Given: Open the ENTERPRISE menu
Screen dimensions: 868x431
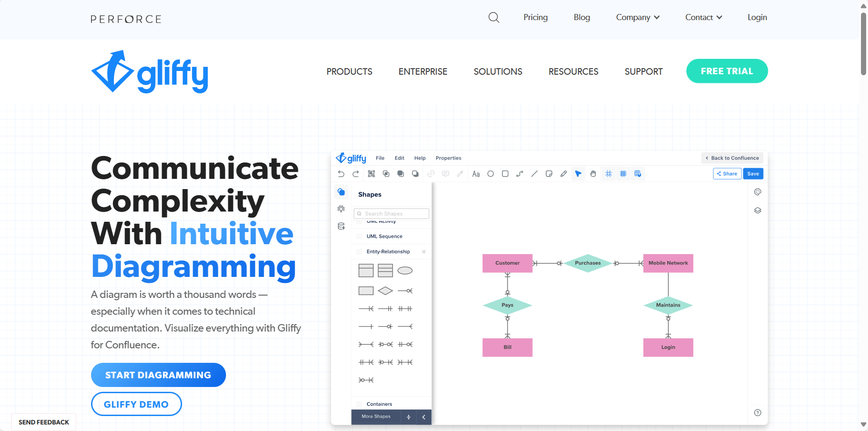Looking at the screenshot, I should coord(423,71).
